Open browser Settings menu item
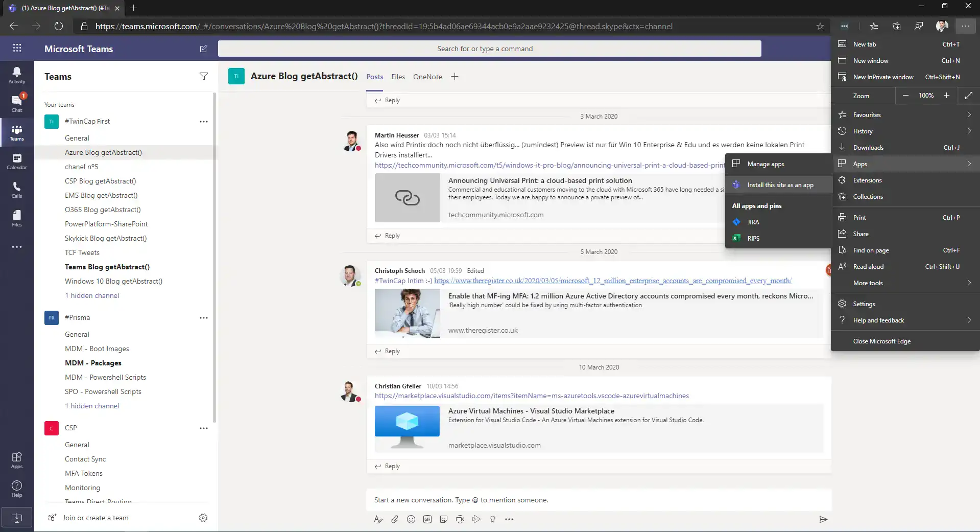Image resolution: width=980 pixels, height=532 pixels. pos(905,304)
